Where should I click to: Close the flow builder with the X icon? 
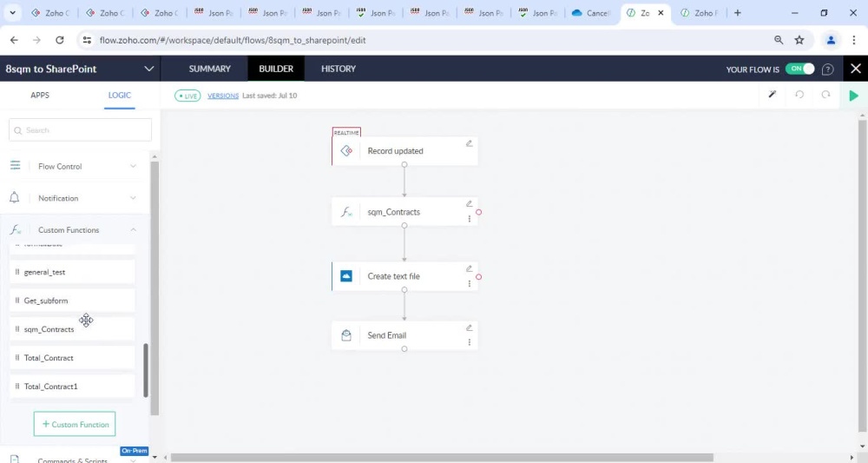(856, 69)
